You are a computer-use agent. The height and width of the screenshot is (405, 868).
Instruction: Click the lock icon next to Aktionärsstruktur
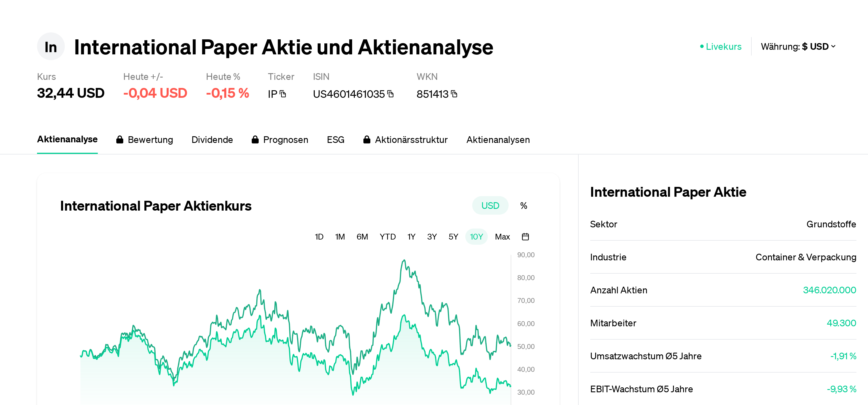coord(367,139)
